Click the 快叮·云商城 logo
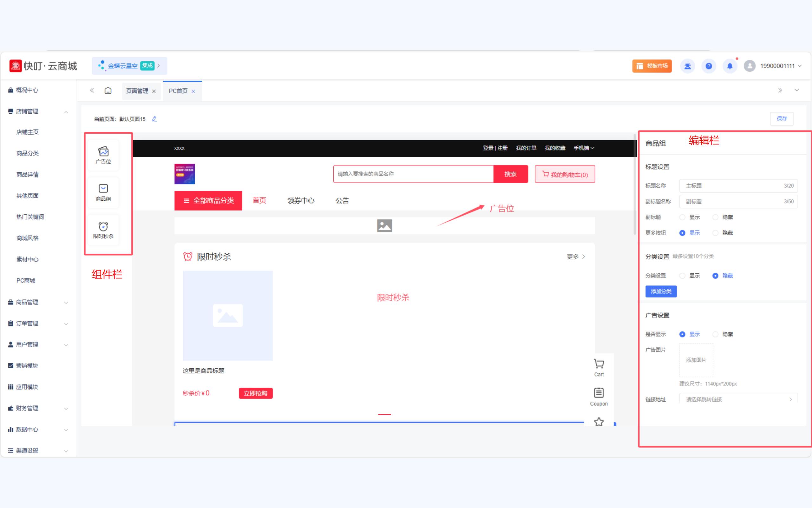This screenshot has height=508, width=812. tap(43, 66)
